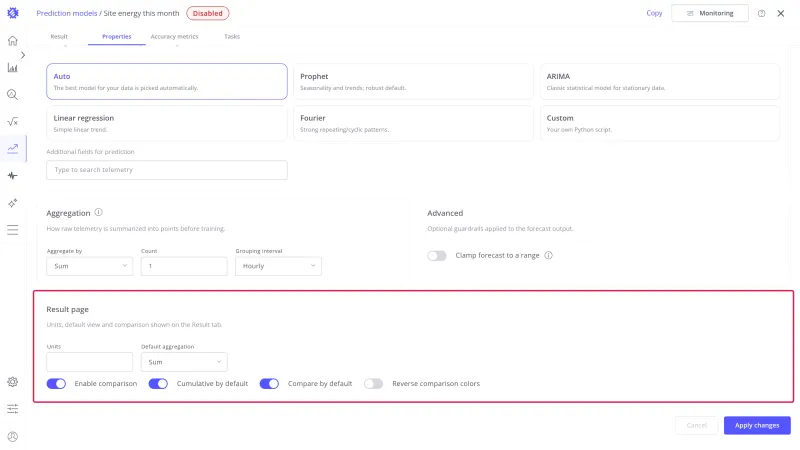Select the Properties tab
The image size is (800, 450).
[116, 36]
